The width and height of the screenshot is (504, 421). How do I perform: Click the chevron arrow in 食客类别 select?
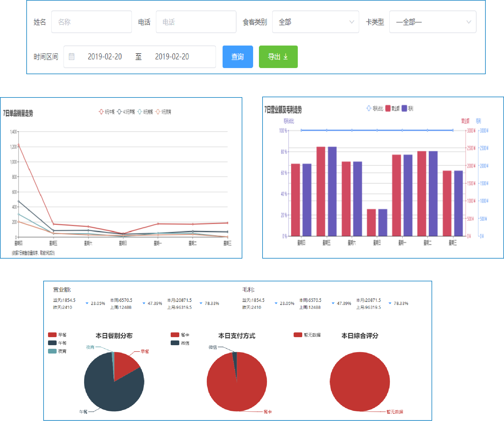click(x=352, y=22)
